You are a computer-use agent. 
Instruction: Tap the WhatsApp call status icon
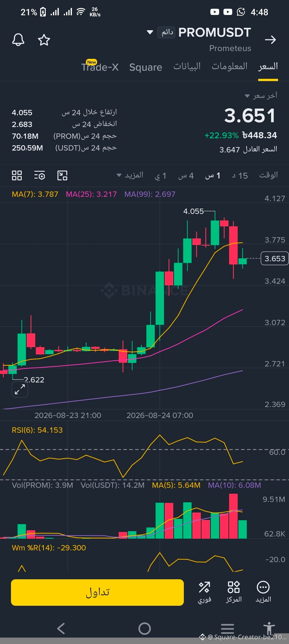pyautogui.click(x=241, y=12)
